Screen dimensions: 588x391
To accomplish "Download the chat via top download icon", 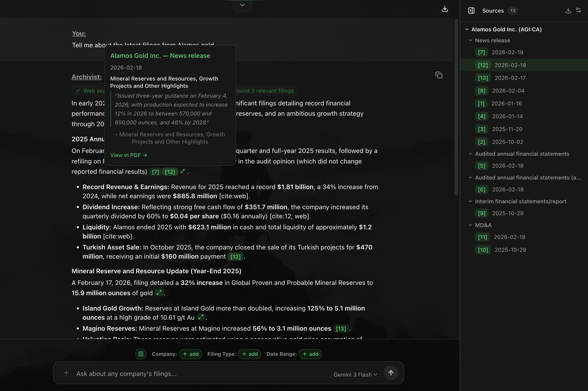I will (x=445, y=9).
